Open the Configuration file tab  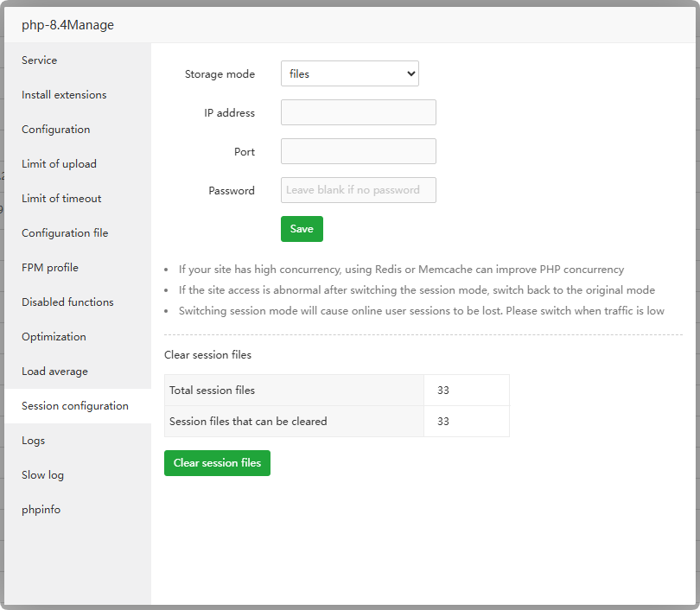[65, 233]
